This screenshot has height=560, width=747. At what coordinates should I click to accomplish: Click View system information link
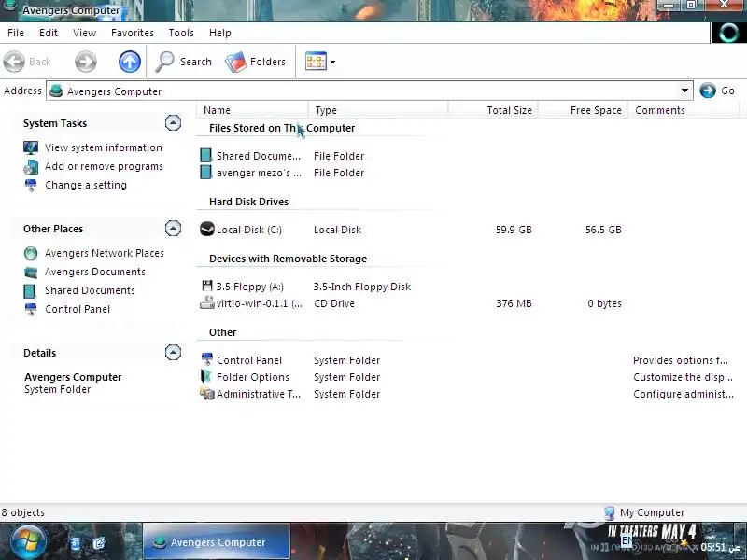pyautogui.click(x=104, y=147)
